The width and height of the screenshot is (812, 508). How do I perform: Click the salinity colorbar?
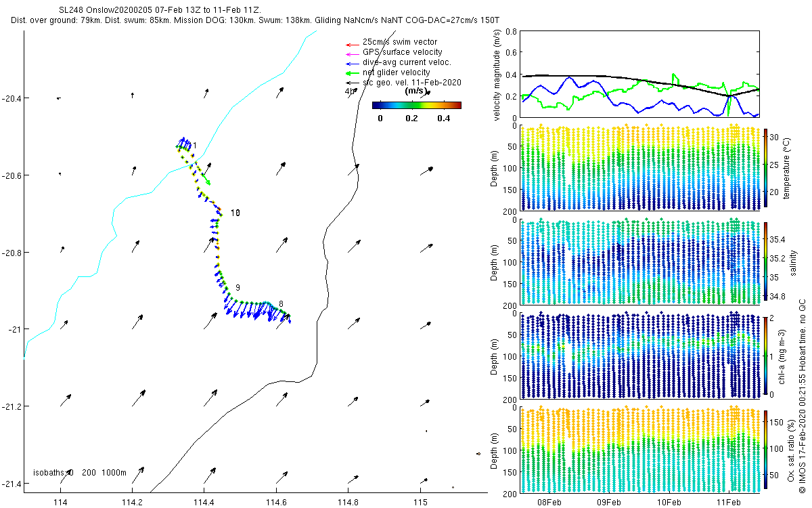click(766, 261)
